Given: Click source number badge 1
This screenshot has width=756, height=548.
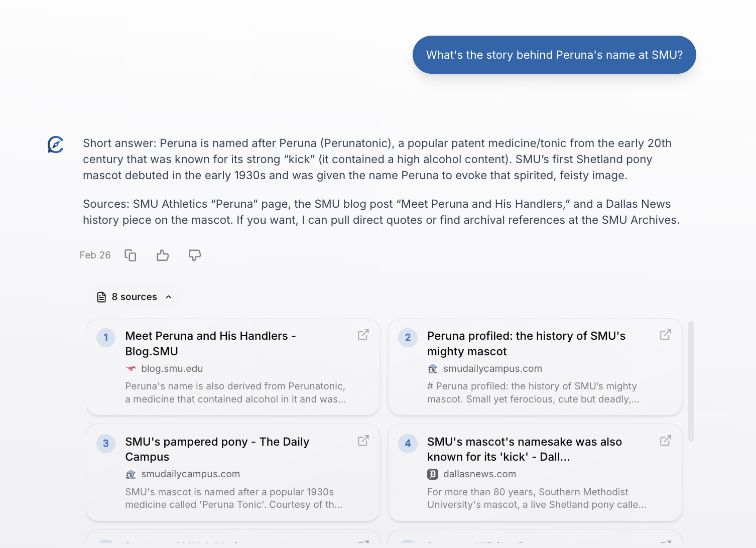Looking at the screenshot, I should (106, 338).
